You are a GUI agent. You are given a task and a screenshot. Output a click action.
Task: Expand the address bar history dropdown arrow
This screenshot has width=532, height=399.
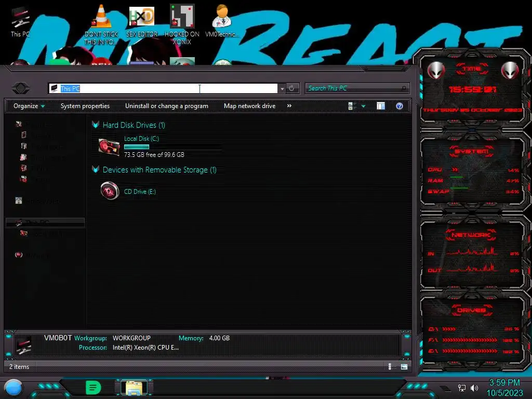pos(282,88)
